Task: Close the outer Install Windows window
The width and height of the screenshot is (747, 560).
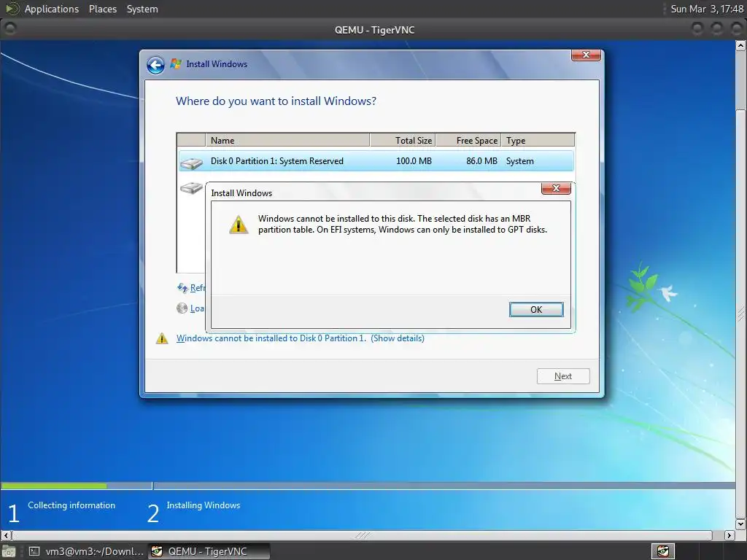Action: coord(586,55)
